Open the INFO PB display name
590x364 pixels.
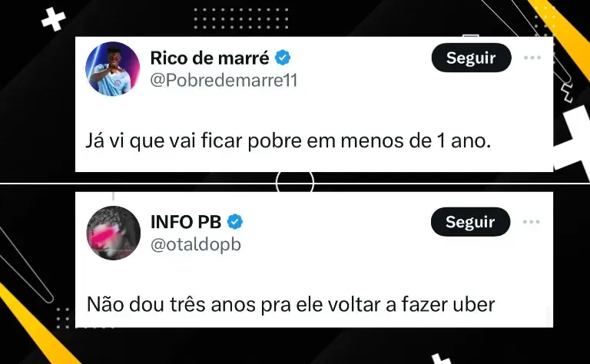(x=186, y=222)
